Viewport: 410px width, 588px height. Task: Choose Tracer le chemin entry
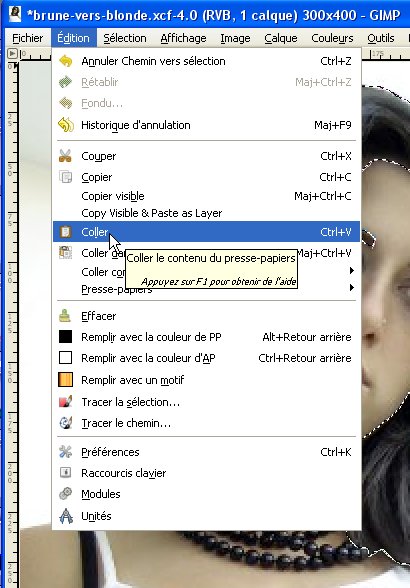(x=207, y=423)
